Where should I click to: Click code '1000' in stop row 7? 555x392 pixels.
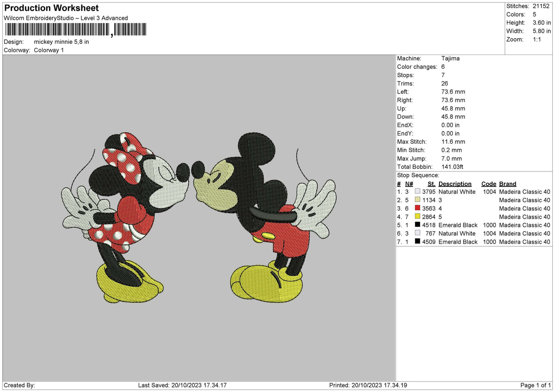[x=489, y=242]
